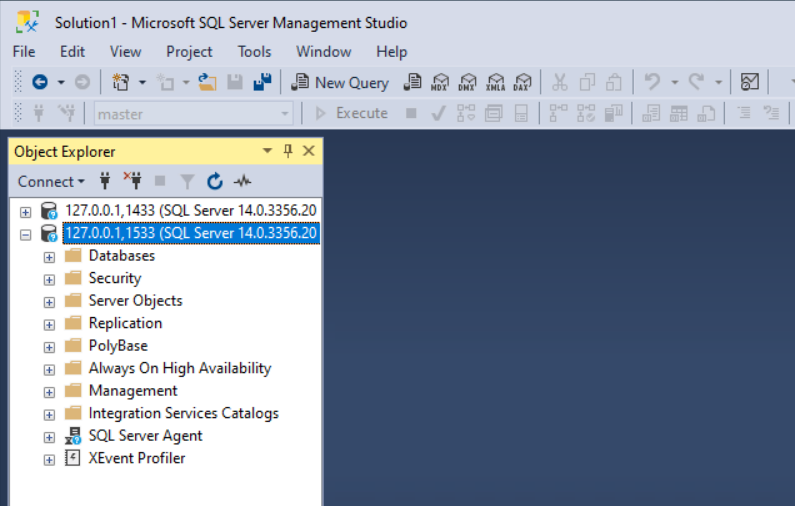Click the New Query button

(x=340, y=82)
